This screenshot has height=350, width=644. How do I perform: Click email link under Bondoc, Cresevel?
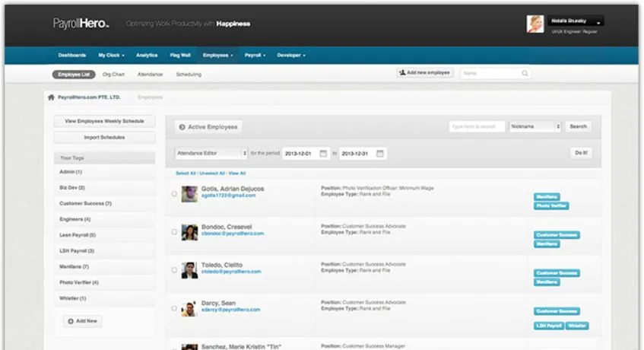click(233, 234)
